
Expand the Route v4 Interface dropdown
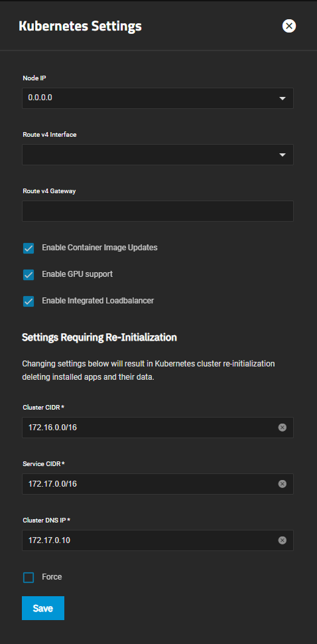158,155
